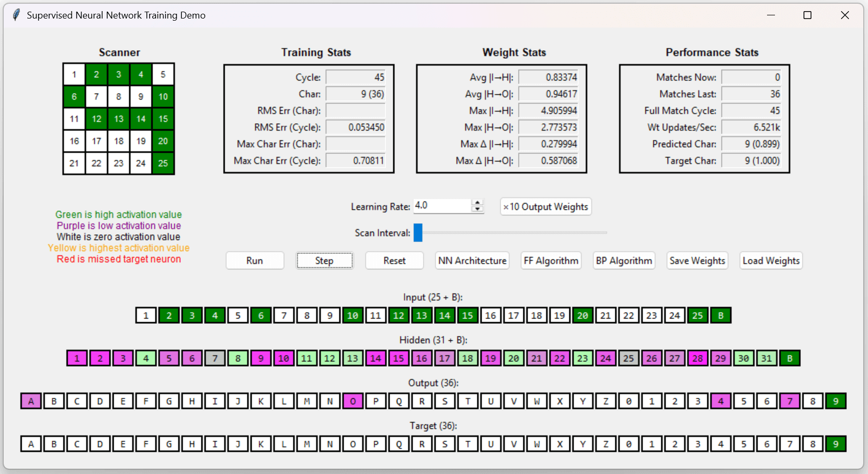Toggle scanner cell 25 in the grid

[x=163, y=163]
